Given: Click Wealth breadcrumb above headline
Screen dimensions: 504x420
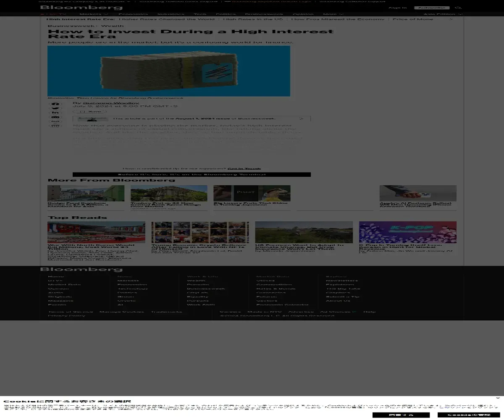Looking at the screenshot, I should (x=112, y=26).
